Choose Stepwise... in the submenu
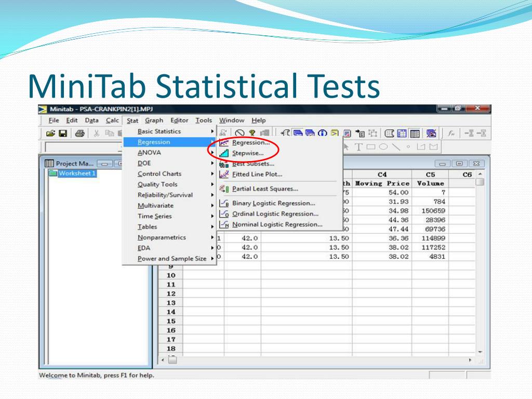This screenshot has height=399, width=532. (x=248, y=153)
